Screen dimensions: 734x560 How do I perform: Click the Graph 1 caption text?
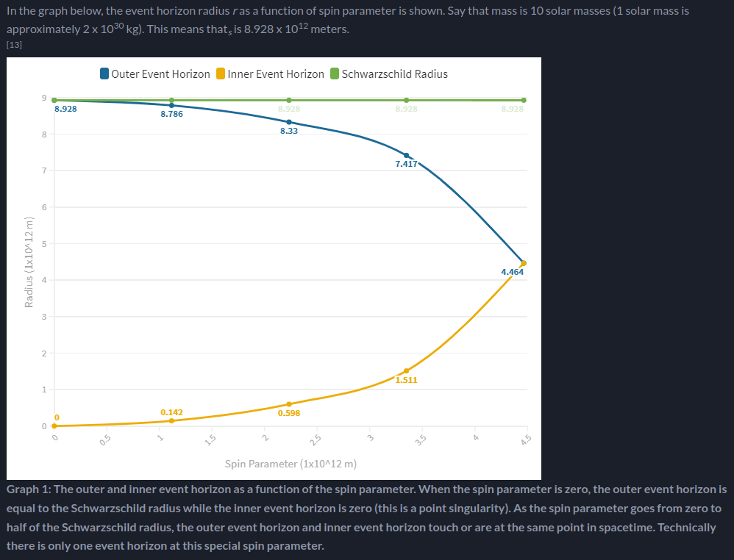[366, 517]
